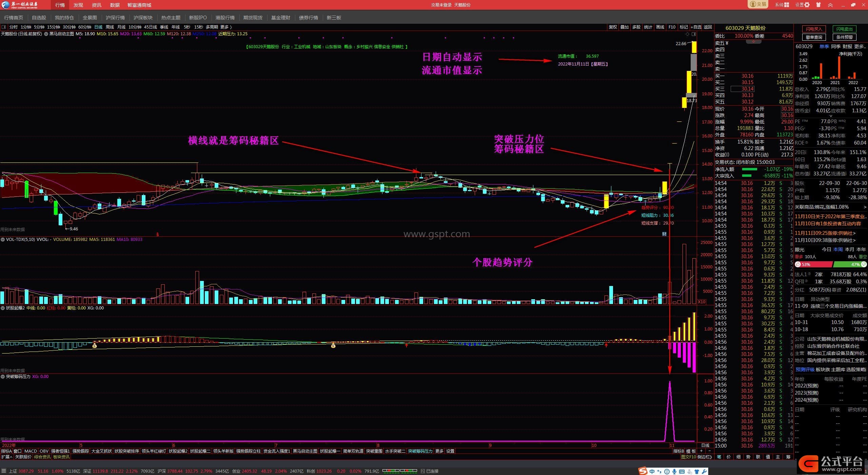Click the 看空 47% sentiment bar
The image size is (868, 475).
click(x=850, y=264)
